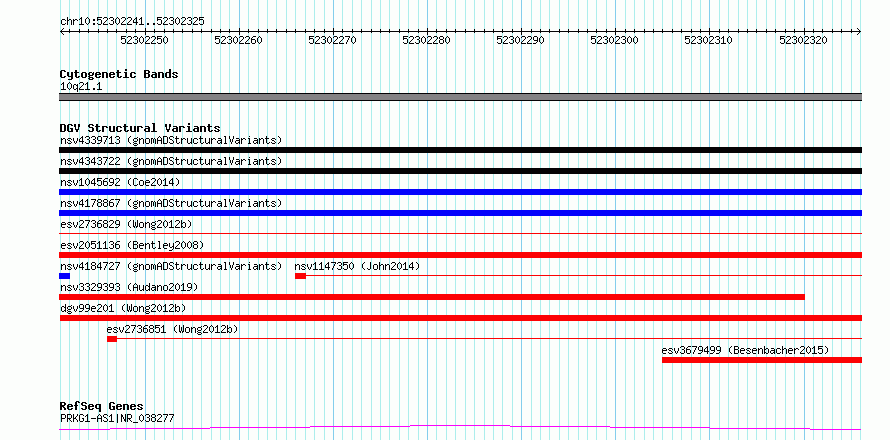Click the gray 10q21.1 cytogenetic band bar

[460, 97]
